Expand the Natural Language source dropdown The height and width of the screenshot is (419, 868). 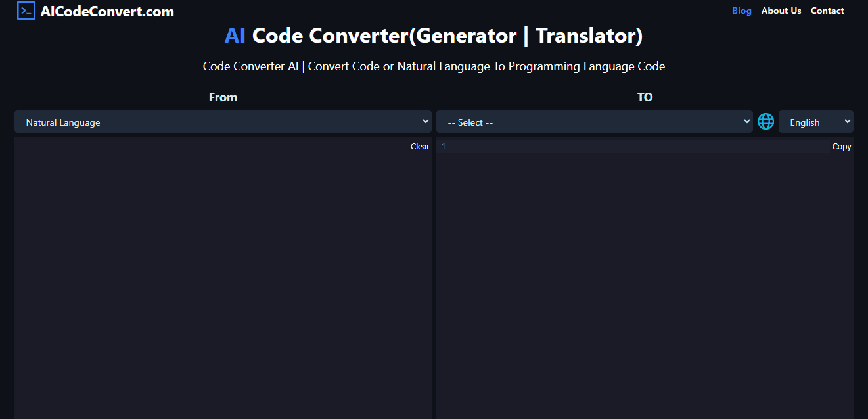(223, 122)
